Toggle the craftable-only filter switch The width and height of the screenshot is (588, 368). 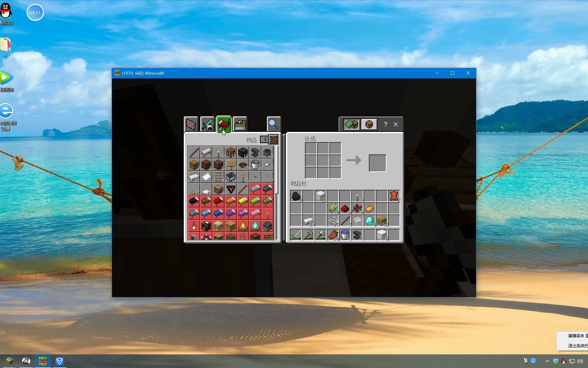[264, 139]
